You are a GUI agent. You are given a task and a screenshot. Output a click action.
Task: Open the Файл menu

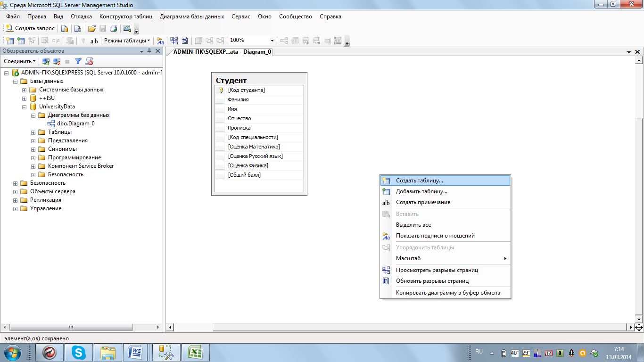click(x=13, y=16)
